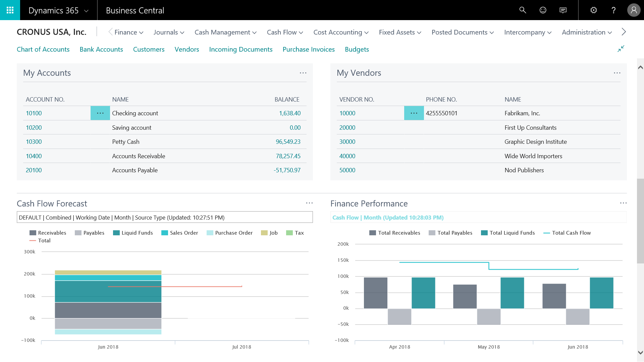The height and width of the screenshot is (362, 644).
Task: Move navigation menu left with arrow
Action: click(x=110, y=32)
